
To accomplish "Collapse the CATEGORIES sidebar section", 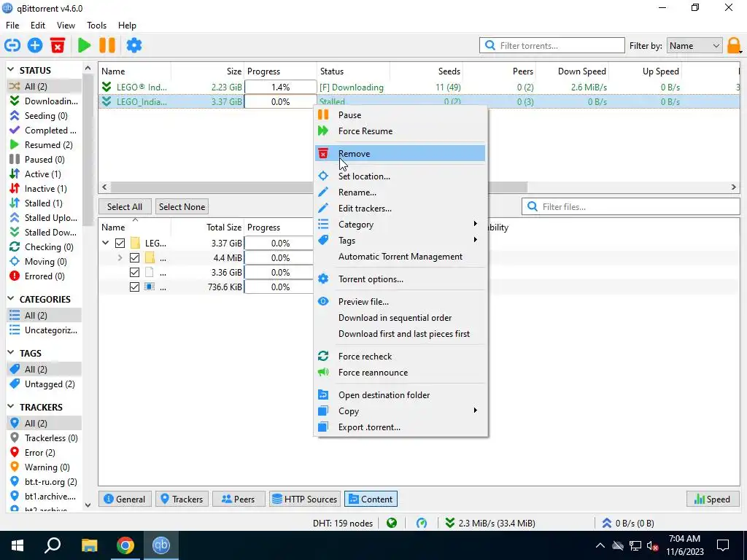I will 11,299.
